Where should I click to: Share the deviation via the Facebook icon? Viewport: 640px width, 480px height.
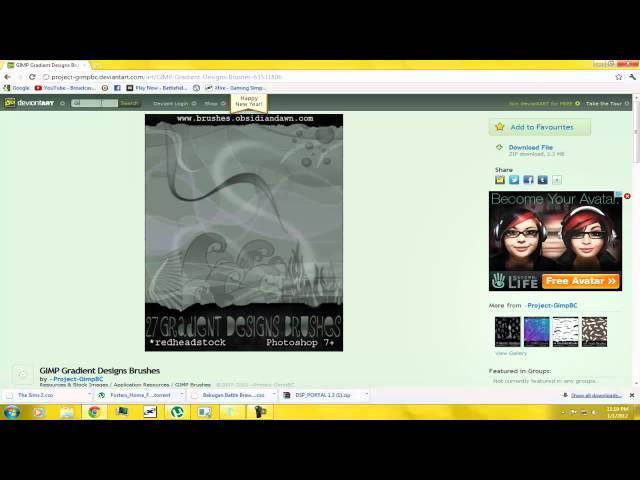(x=528, y=180)
